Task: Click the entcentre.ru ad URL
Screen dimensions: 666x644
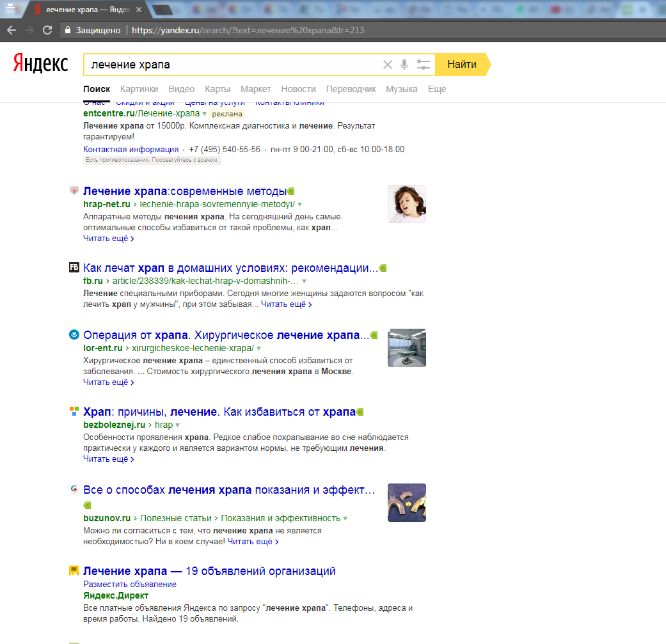Action: (141, 114)
